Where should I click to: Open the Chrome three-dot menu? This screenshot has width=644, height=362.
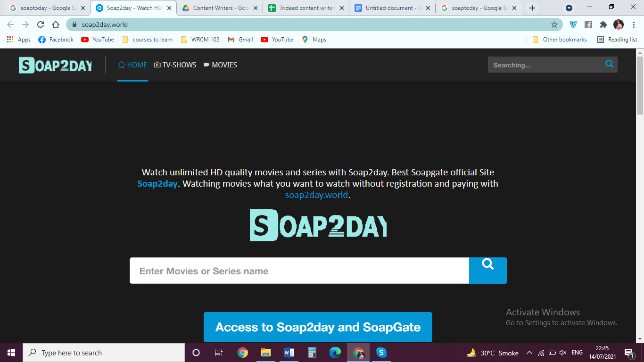tap(633, 25)
